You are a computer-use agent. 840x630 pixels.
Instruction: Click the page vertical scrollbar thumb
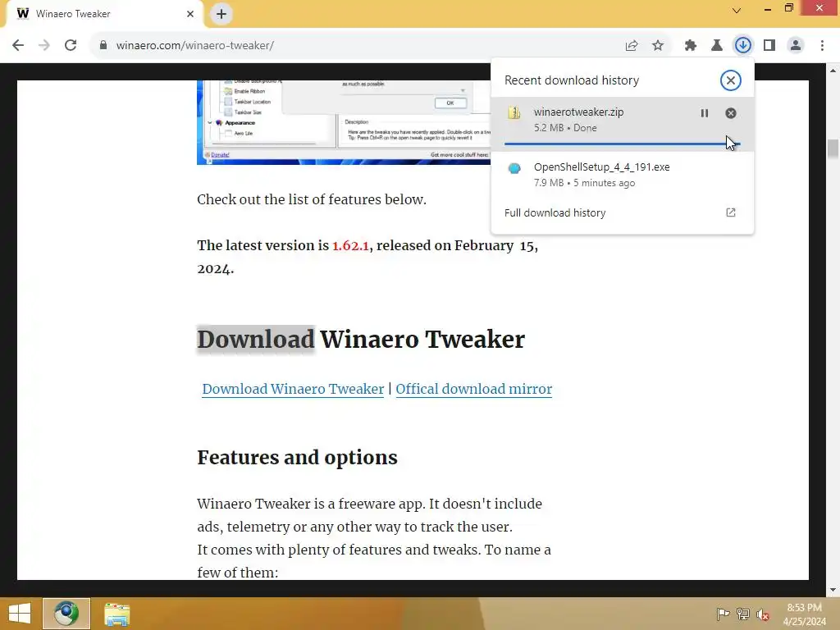pyautogui.click(x=833, y=148)
